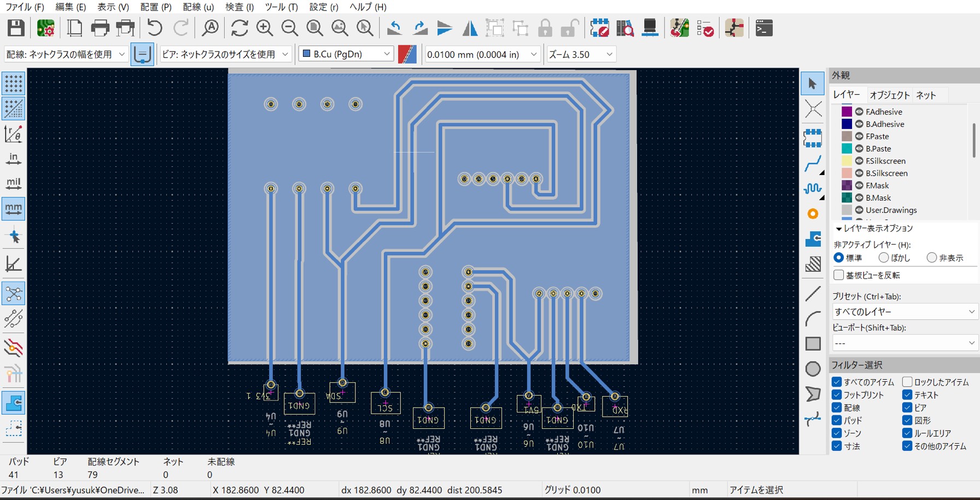Image resolution: width=980 pixels, height=500 pixels.
Task: Click the Save icon in the toolbar
Action: point(16,28)
